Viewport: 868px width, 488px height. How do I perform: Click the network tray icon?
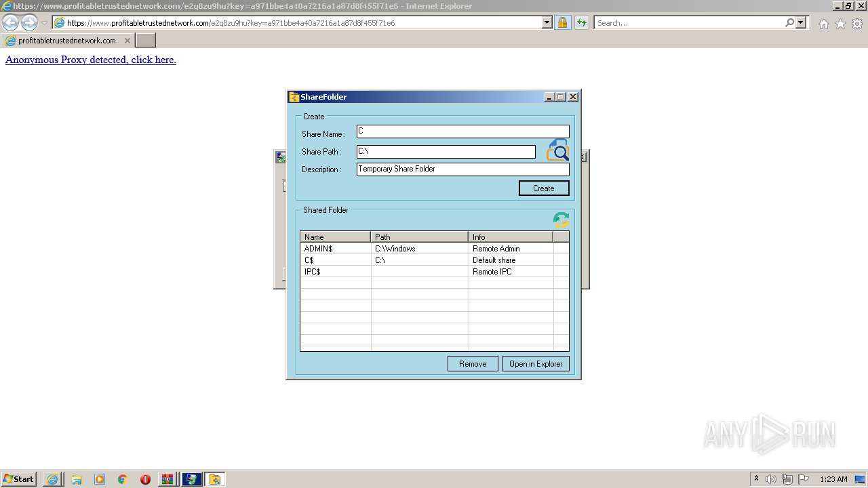pyautogui.click(x=787, y=479)
